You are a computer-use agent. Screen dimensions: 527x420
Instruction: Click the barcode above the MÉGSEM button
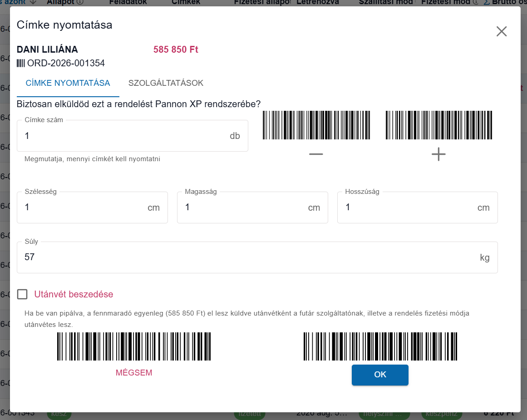pyautogui.click(x=134, y=346)
